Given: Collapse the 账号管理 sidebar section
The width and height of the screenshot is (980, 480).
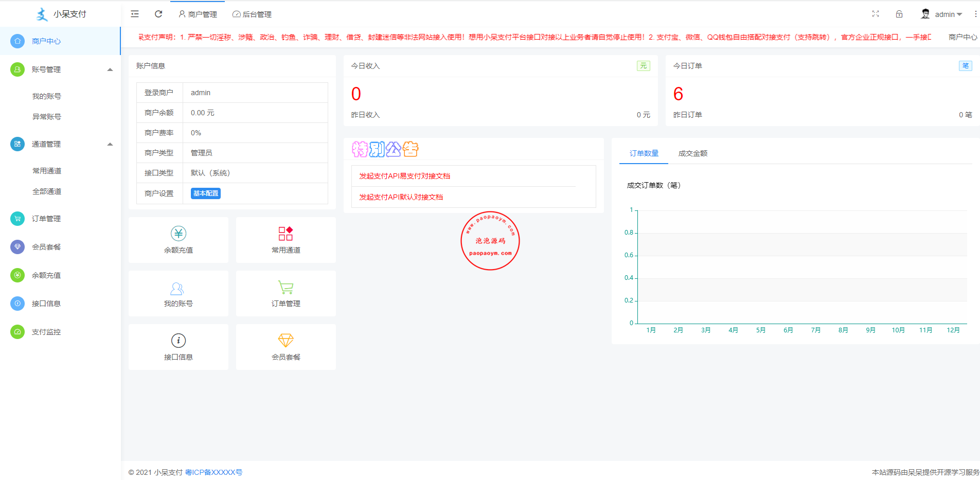Looking at the screenshot, I should coord(110,69).
